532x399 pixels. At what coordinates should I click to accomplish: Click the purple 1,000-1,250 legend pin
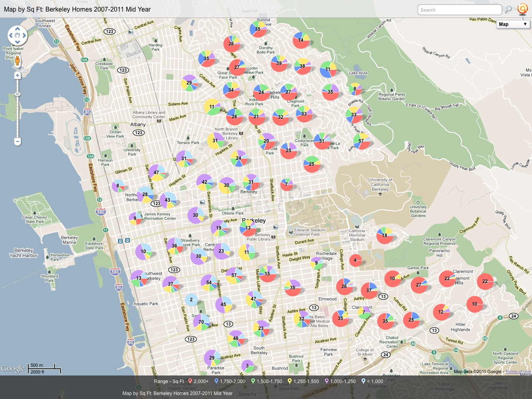click(326, 381)
